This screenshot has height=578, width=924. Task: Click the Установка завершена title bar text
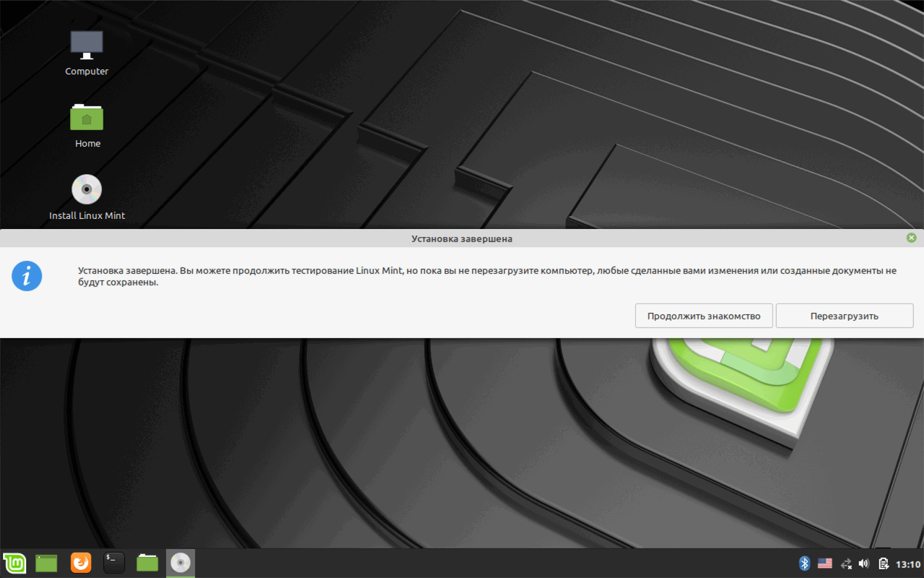tap(462, 238)
